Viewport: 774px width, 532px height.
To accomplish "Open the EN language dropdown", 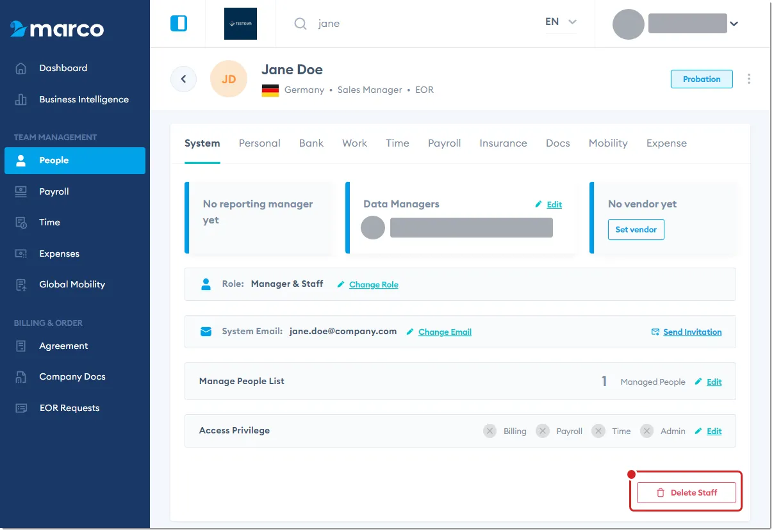I will 561,22.
